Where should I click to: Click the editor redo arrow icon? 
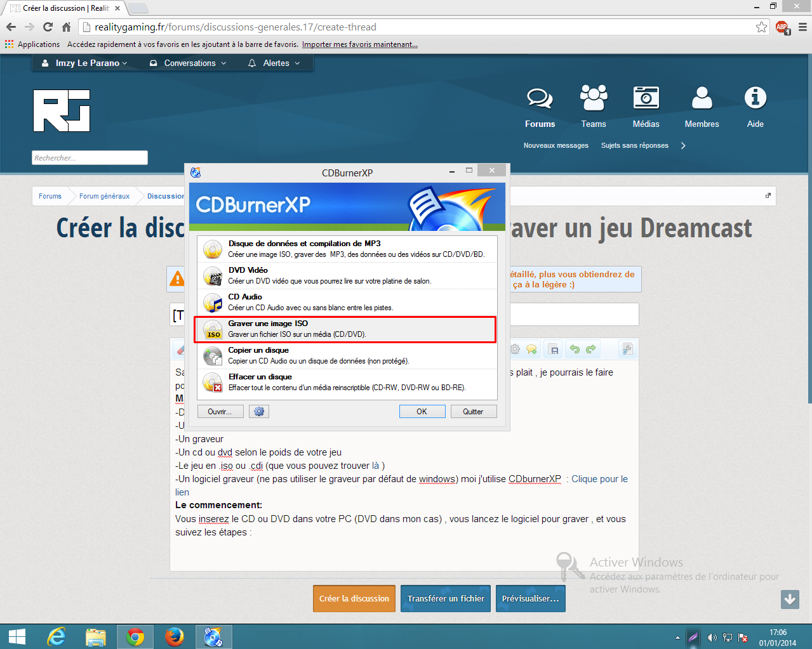click(591, 349)
